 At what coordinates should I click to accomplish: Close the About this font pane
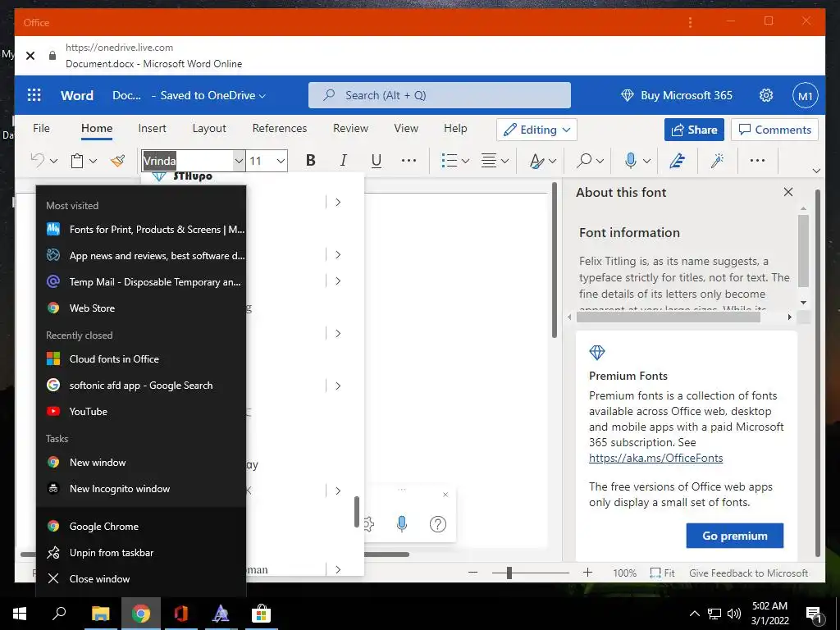pyautogui.click(x=788, y=192)
